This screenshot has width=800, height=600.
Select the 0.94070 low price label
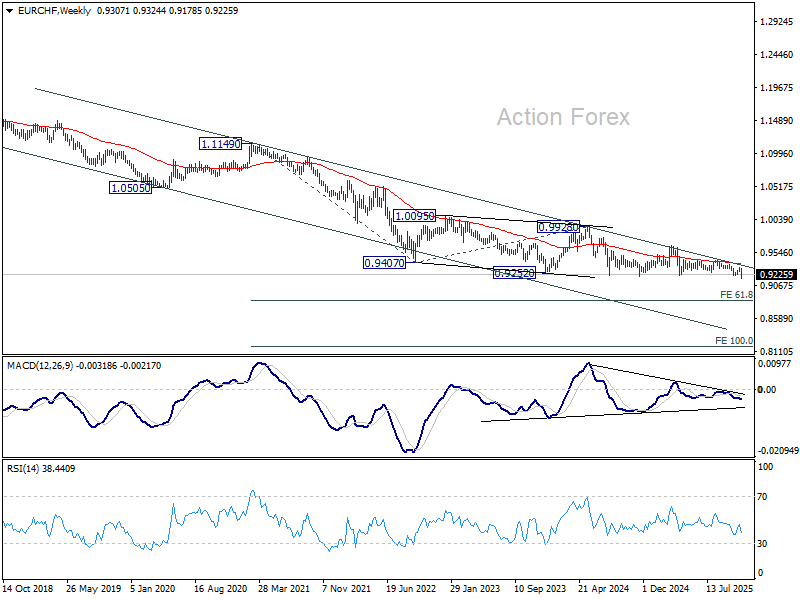point(383,263)
